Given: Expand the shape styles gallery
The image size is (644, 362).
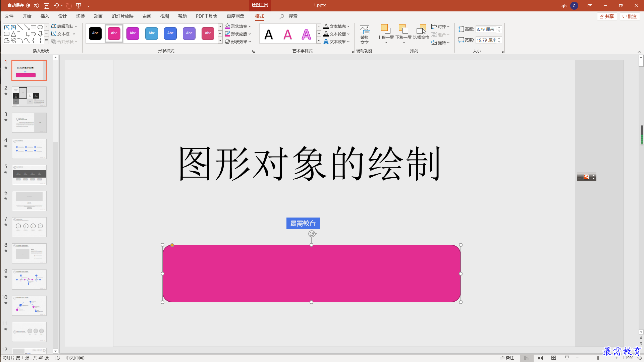Looking at the screenshot, I should pos(220,41).
